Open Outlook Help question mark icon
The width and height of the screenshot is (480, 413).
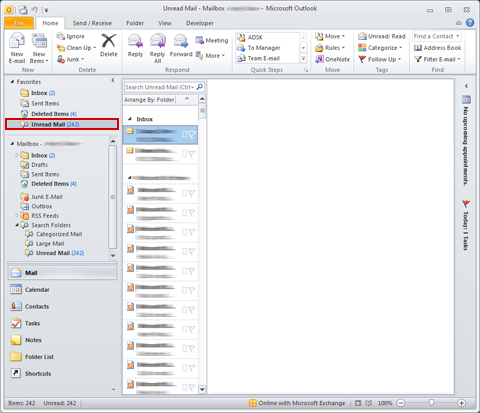click(470, 23)
